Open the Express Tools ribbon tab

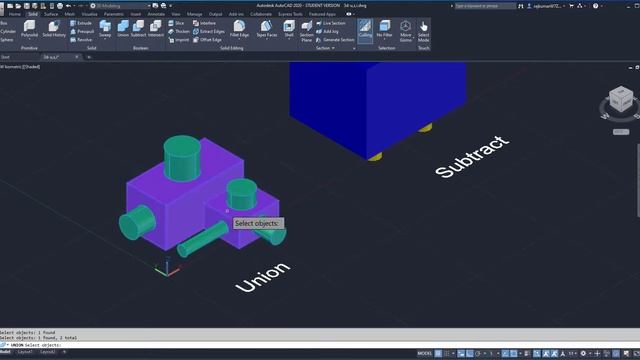pos(290,14)
